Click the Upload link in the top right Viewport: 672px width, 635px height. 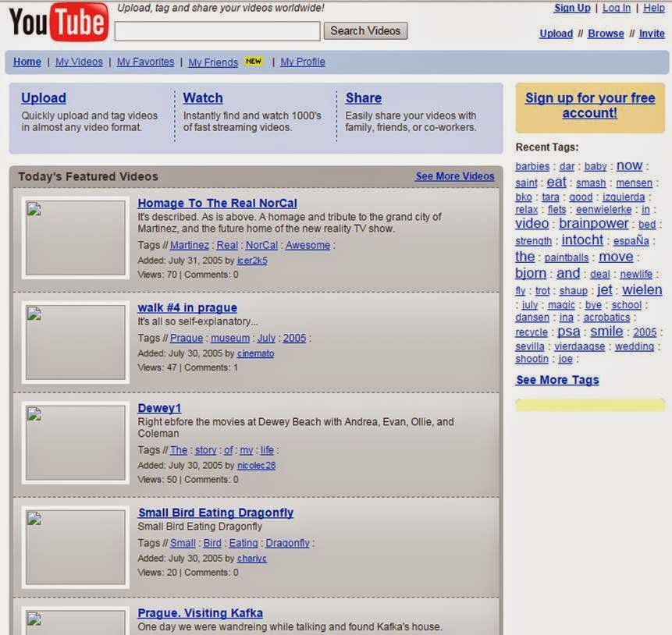[556, 34]
